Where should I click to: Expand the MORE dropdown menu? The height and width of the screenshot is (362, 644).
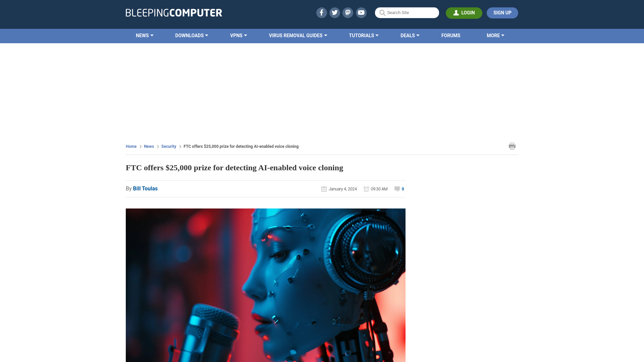click(x=495, y=35)
